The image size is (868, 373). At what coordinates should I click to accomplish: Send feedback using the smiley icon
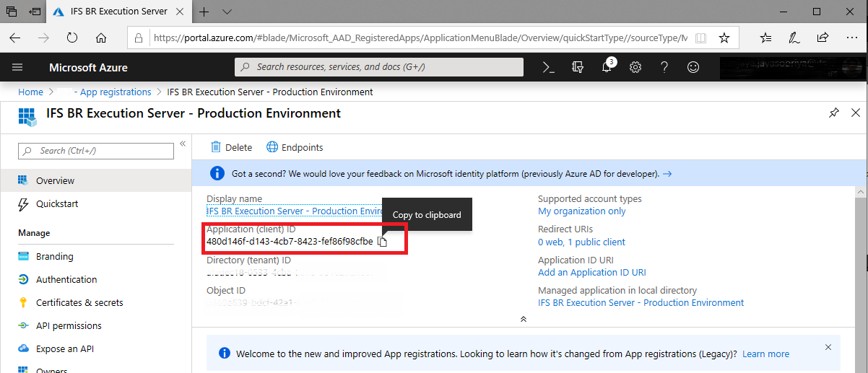(693, 67)
